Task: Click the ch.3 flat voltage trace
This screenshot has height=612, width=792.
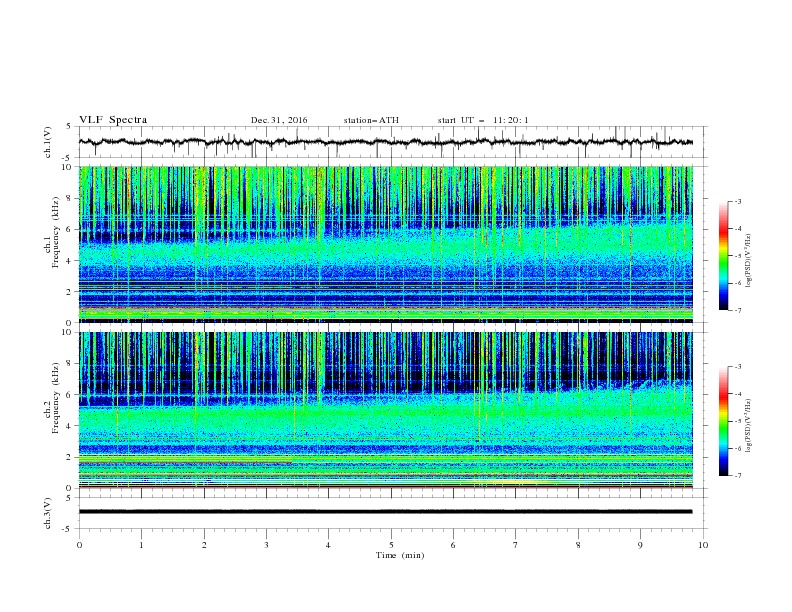Action: click(x=385, y=512)
